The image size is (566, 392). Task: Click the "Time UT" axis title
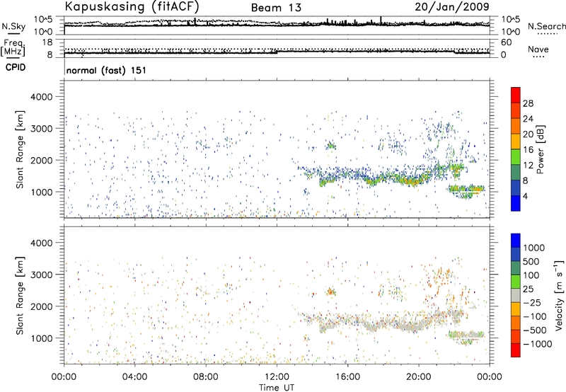[277, 388]
